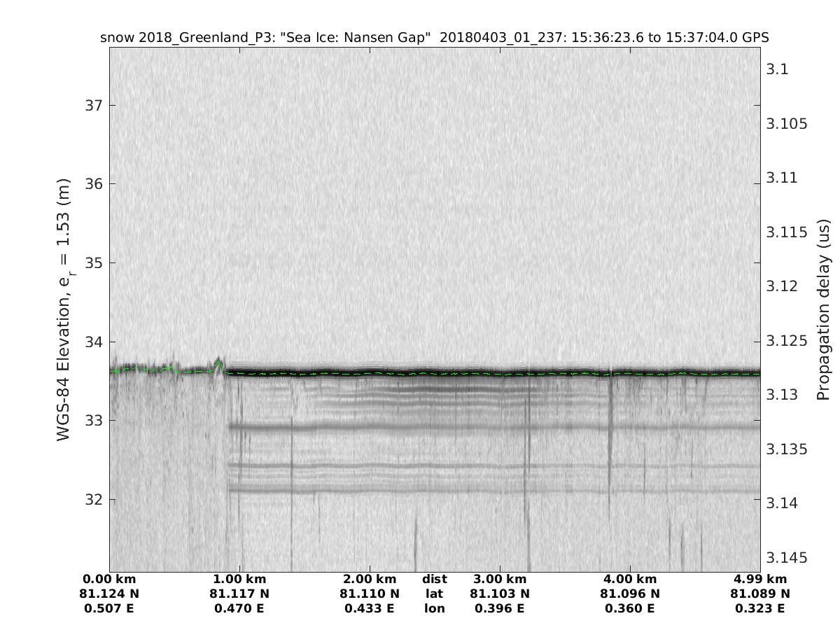
Task: Click the '81.103 N' latitude label
Action: 500,594
